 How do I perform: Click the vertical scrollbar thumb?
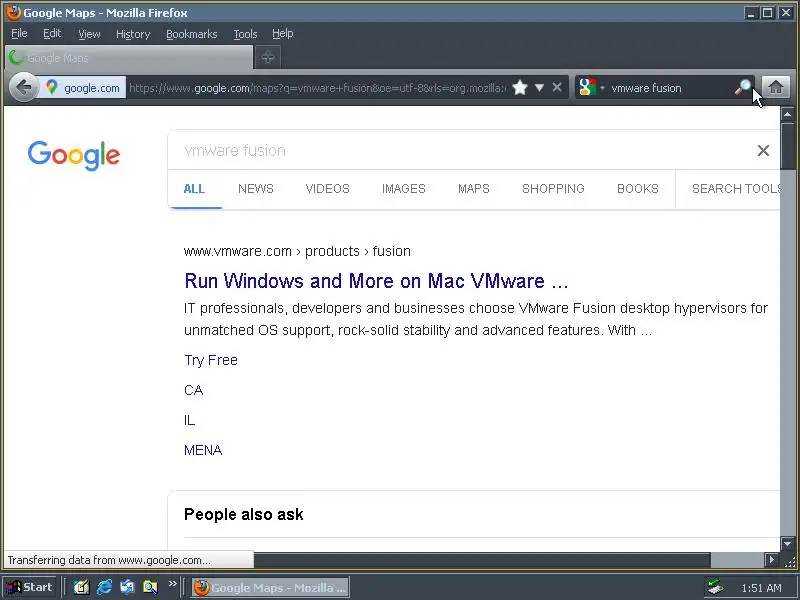pos(787,145)
